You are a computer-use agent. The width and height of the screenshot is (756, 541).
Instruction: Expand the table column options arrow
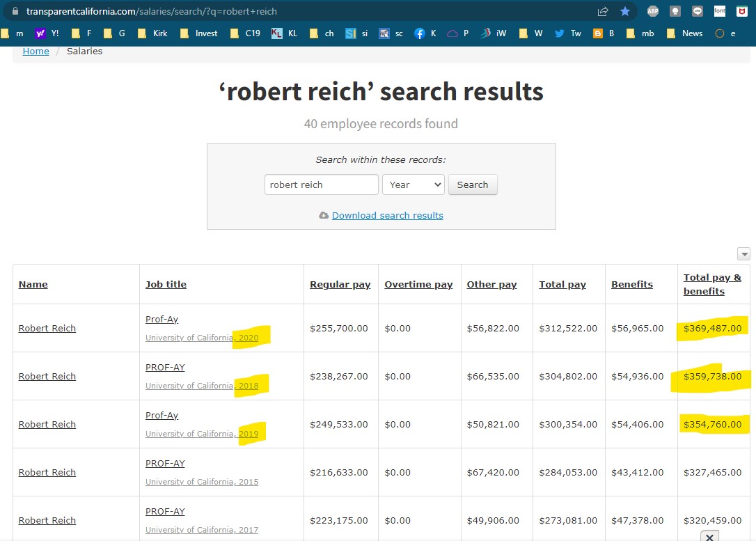pyautogui.click(x=743, y=254)
